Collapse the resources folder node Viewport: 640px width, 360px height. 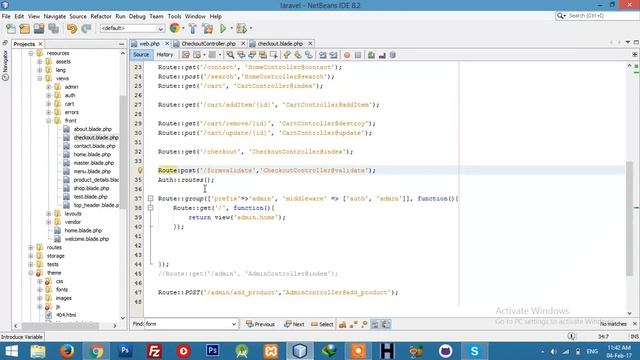click(31, 53)
